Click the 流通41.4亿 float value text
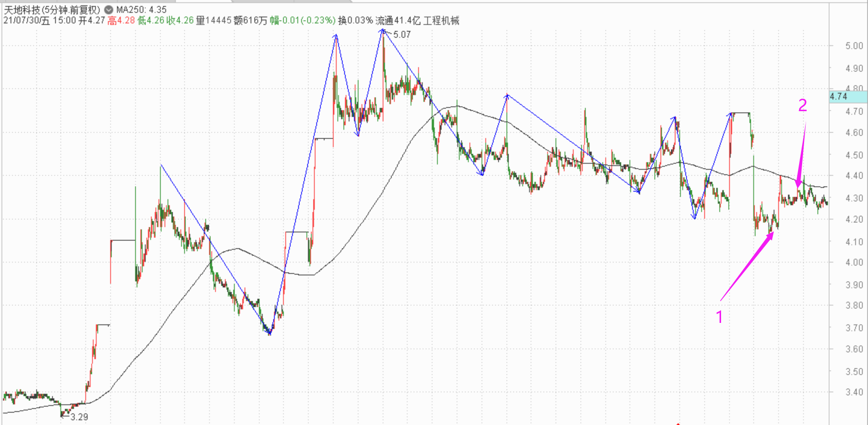868x425 pixels. pyautogui.click(x=398, y=21)
